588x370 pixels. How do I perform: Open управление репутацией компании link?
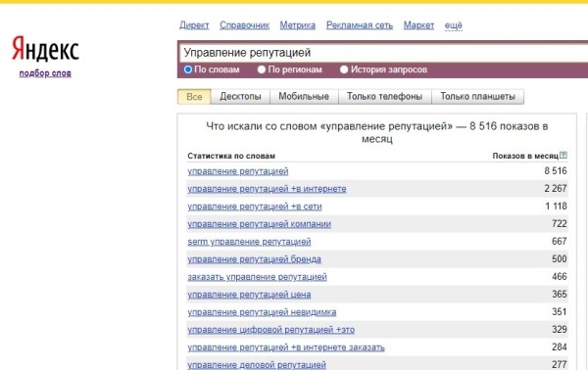pos(259,224)
